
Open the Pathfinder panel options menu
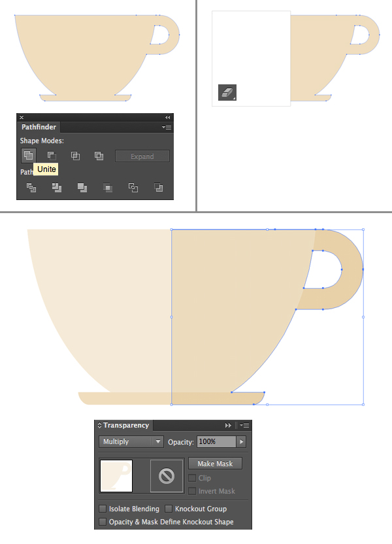coord(167,127)
